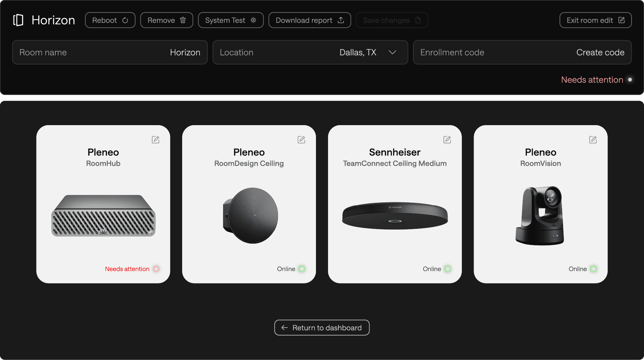Click Create code for enrollment
The image size is (644, 360).
tap(600, 52)
